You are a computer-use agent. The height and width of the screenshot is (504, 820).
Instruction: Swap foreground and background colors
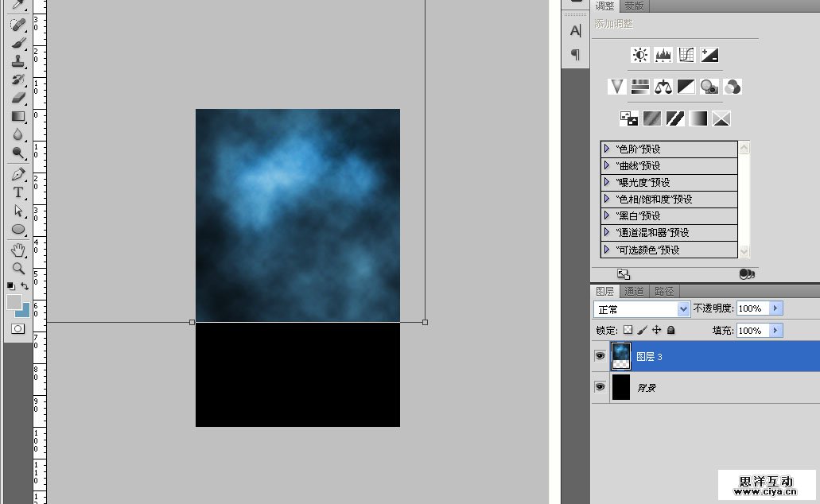coord(25,286)
